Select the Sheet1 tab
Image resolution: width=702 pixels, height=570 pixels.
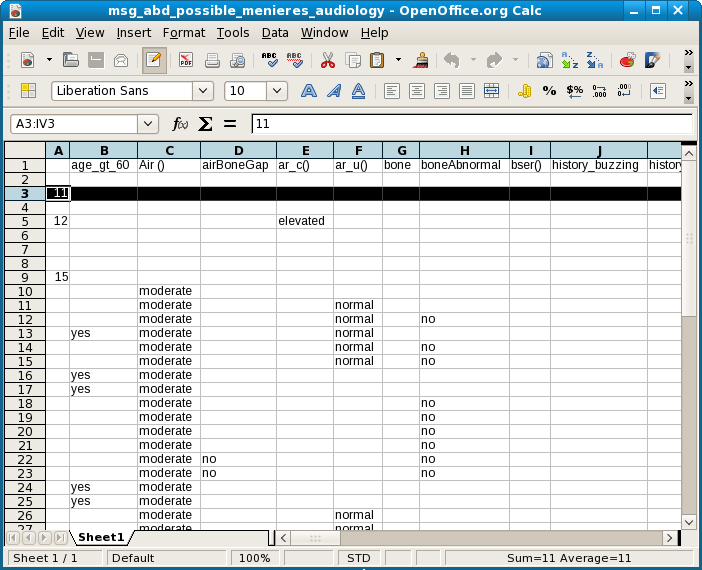[101, 538]
